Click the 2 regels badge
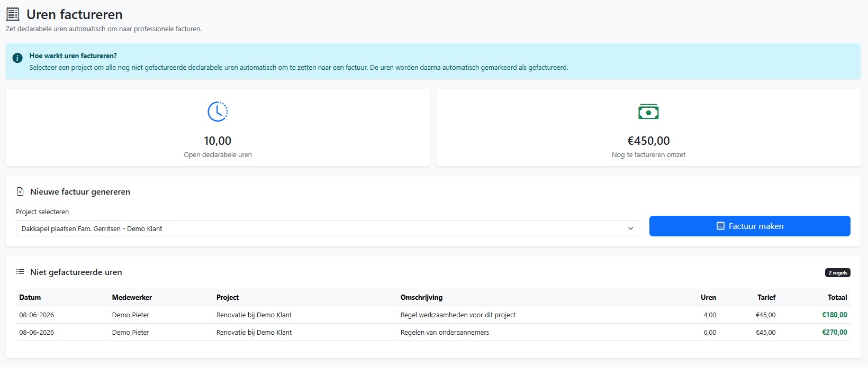Image resolution: width=868 pixels, height=367 pixels. coord(838,273)
